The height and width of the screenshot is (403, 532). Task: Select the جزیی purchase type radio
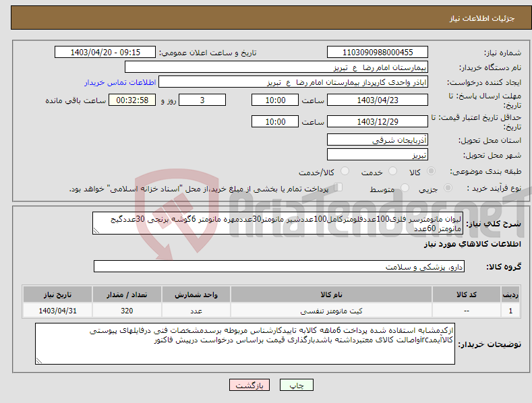448,187
